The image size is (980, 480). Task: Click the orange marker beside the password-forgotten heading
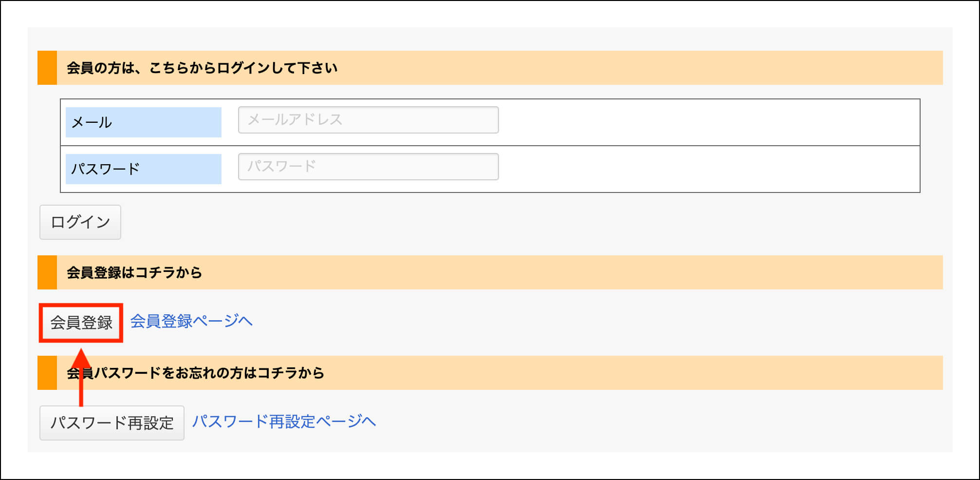[47, 373]
